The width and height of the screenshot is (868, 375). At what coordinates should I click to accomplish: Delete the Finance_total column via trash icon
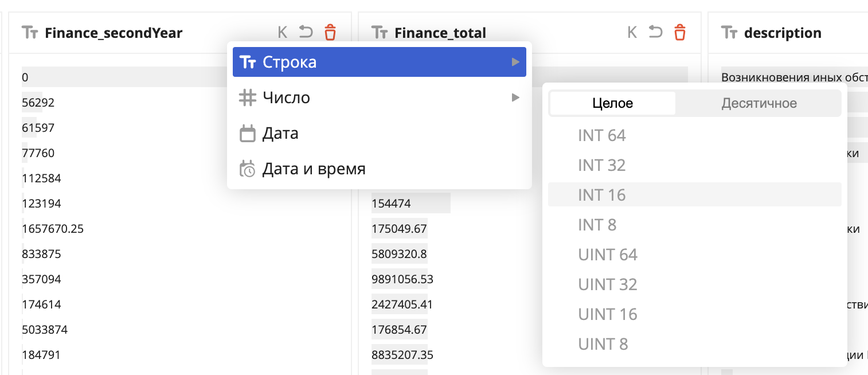tap(680, 33)
